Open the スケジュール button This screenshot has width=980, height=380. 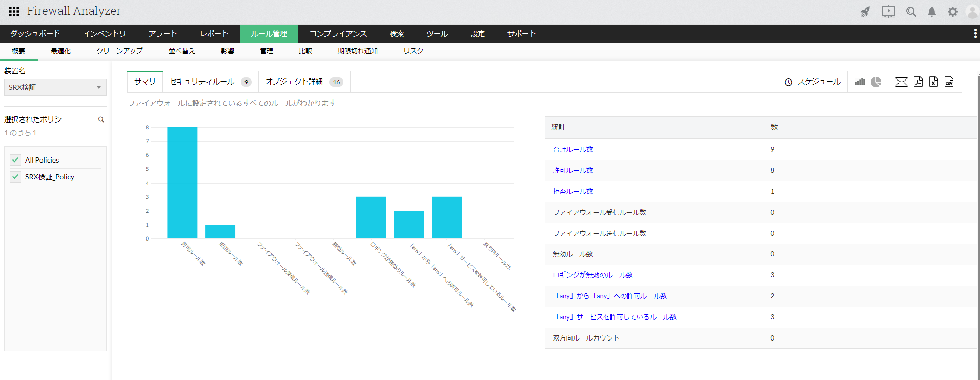(812, 82)
